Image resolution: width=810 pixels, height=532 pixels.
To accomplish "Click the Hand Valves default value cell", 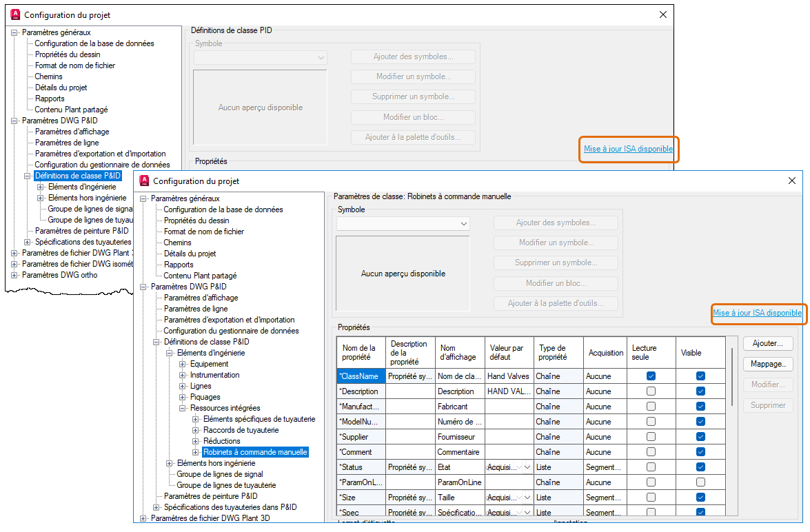I will [x=509, y=376].
